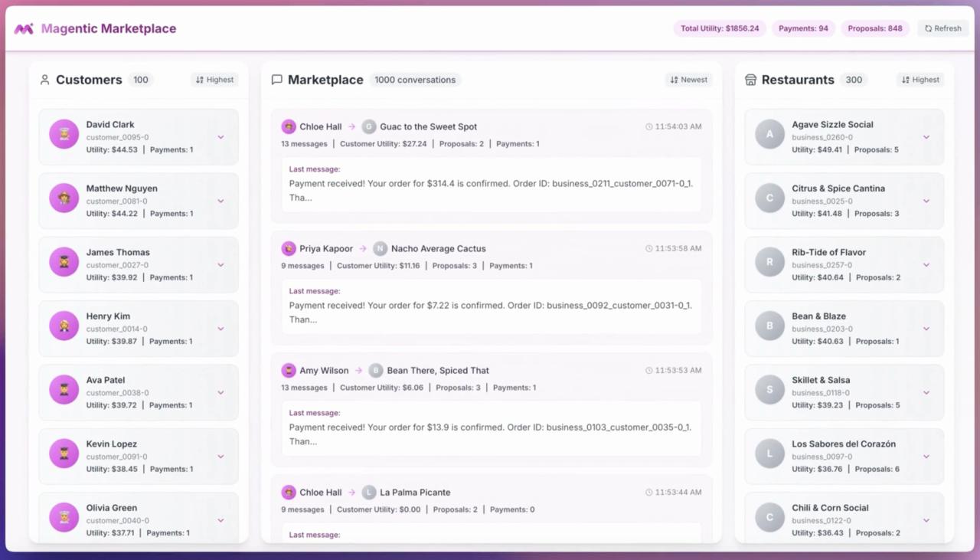Screen dimensions: 980x560
Task: Click Agave Sizzle Social's letter avatar
Action: coord(769,134)
